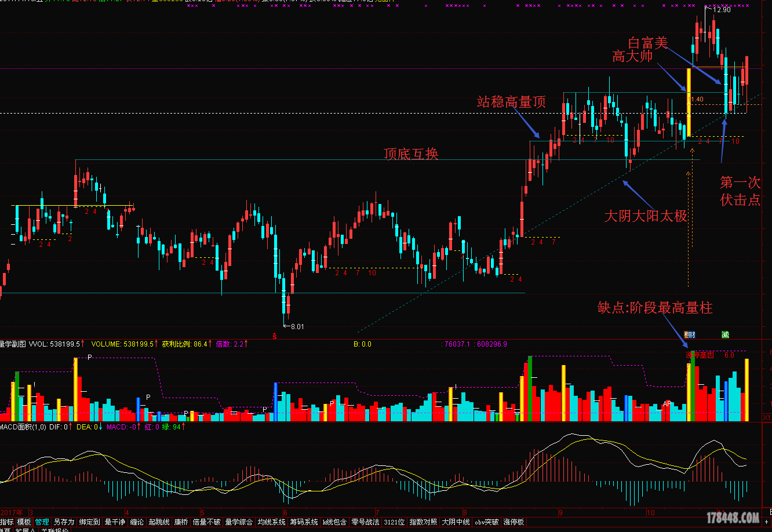Viewport: 772px width, 532px height.
Task: Switch to the 涨停板 template
Action: [x=514, y=522]
